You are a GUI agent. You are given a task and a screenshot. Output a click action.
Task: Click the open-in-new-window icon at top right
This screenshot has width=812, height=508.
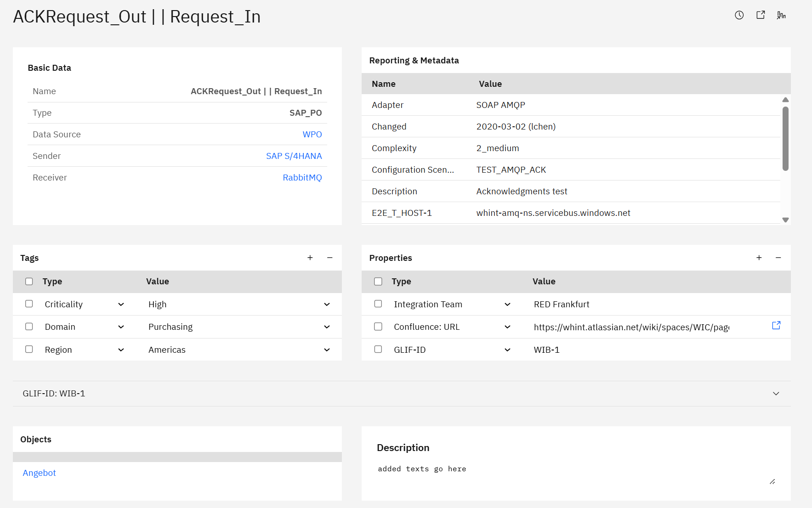coord(761,15)
